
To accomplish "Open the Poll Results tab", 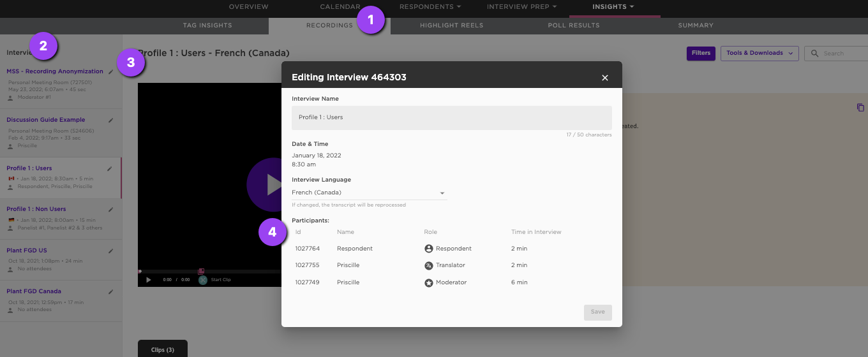I will tap(574, 25).
